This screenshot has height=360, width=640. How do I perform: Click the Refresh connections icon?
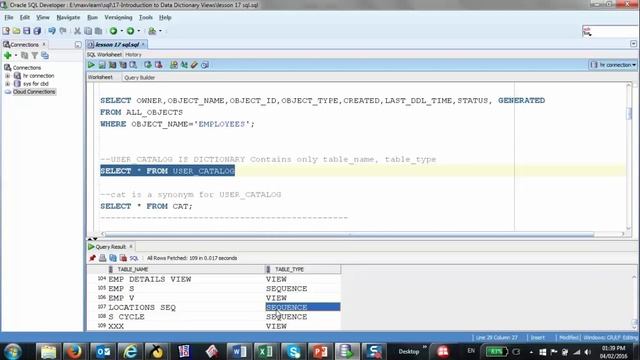[x=24, y=56]
